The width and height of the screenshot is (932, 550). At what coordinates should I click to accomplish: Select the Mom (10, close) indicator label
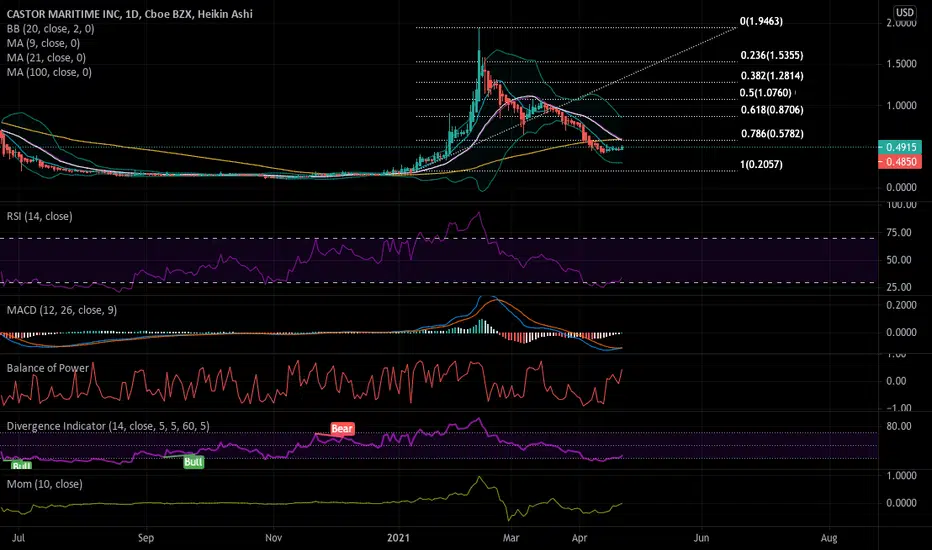coord(45,484)
